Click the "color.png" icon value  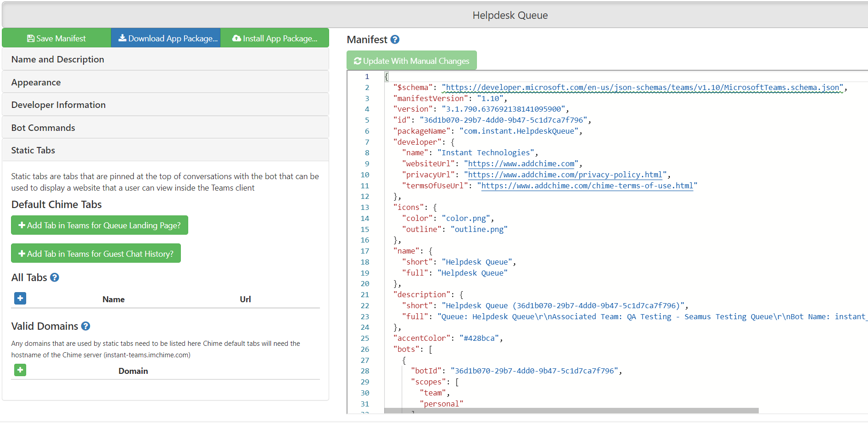pos(466,218)
